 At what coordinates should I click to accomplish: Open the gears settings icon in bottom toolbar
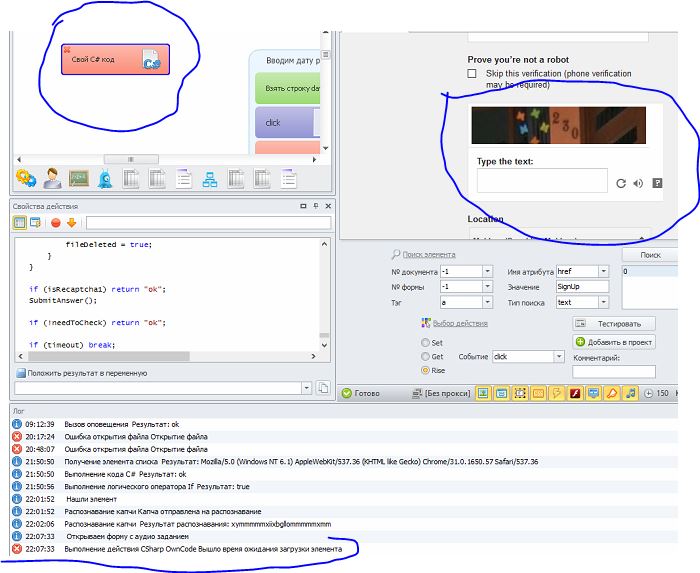26,179
